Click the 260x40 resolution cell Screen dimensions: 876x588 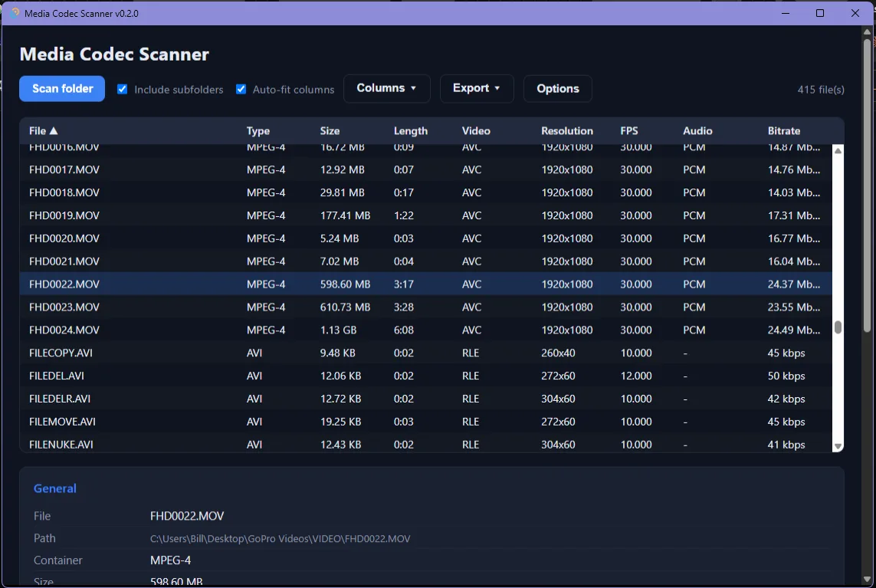click(558, 353)
